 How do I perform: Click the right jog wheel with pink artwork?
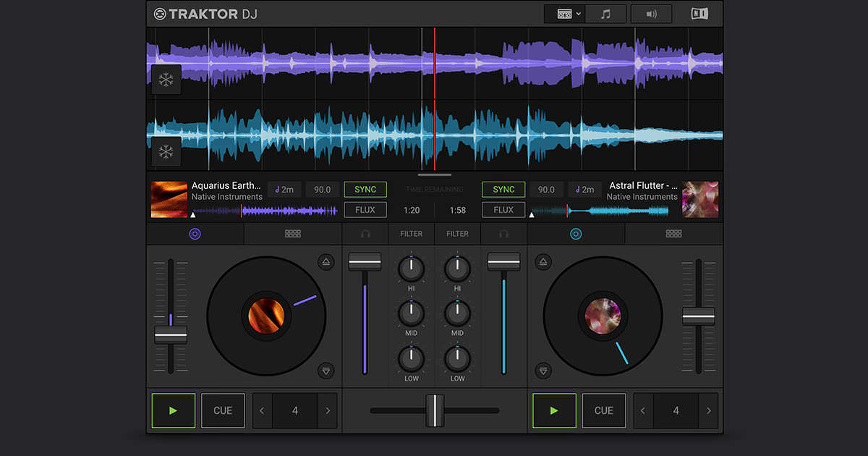pos(603,317)
